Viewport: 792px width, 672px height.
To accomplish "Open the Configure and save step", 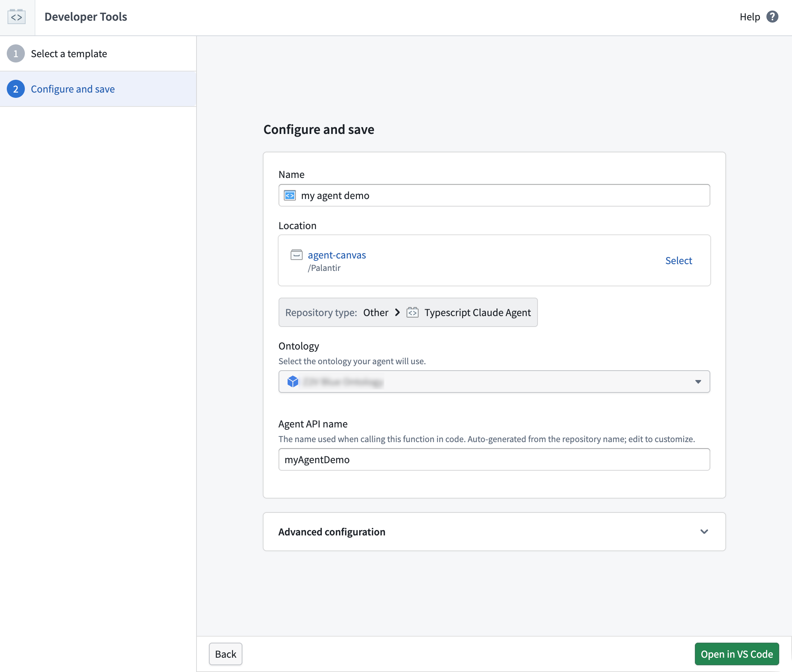I will click(98, 89).
